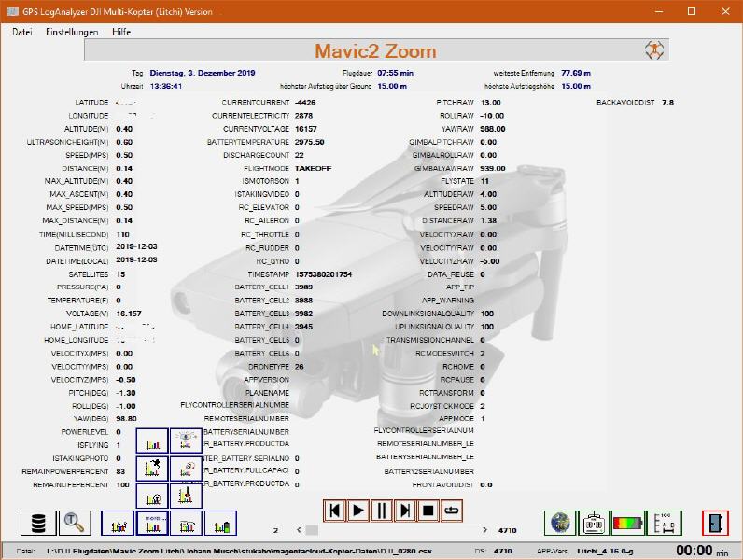Click the YAW(DEG) value 98.80
The image size is (743, 560).
click(127, 418)
